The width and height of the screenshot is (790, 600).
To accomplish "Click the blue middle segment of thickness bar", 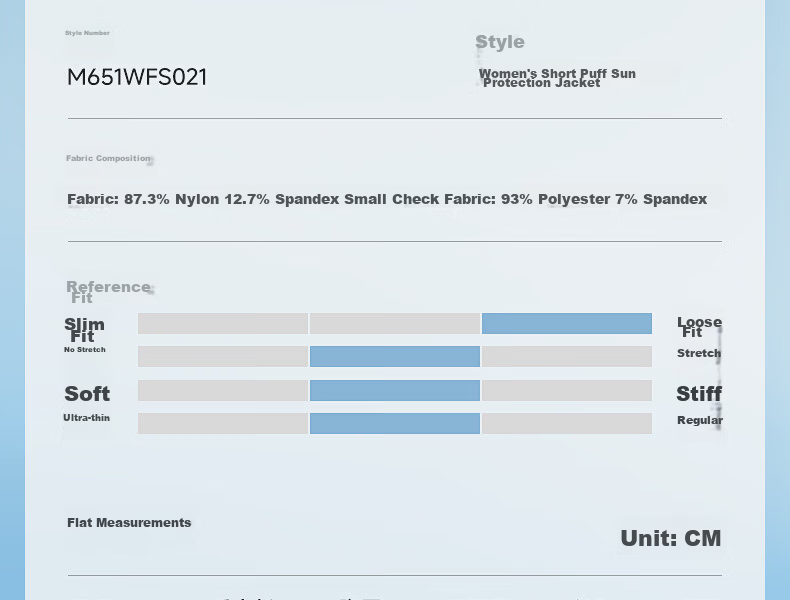I will tap(395, 423).
